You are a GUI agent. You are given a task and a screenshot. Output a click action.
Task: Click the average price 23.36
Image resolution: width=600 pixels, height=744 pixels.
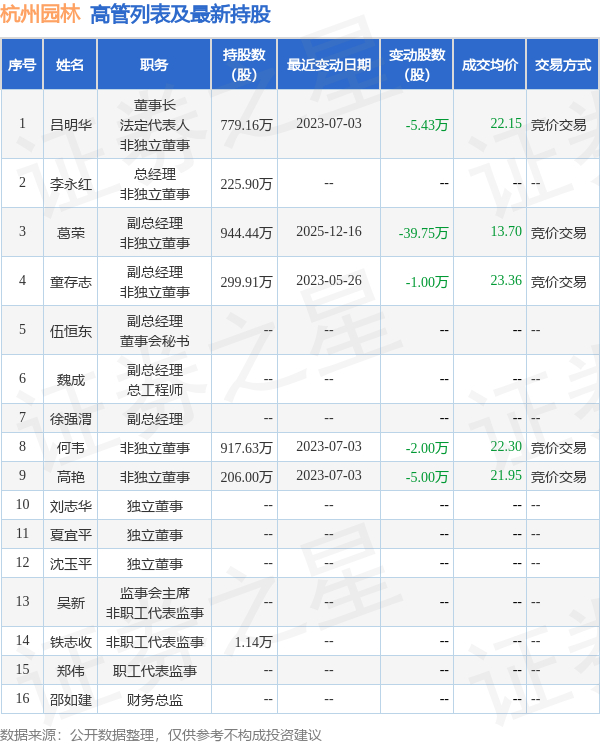(506, 280)
